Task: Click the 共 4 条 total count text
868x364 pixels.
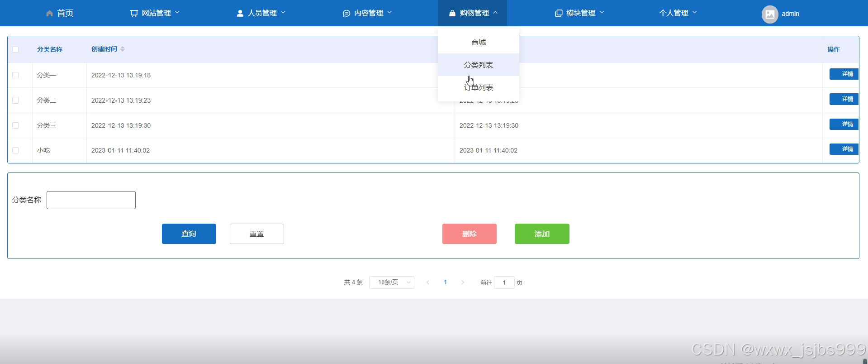Action: (x=353, y=282)
